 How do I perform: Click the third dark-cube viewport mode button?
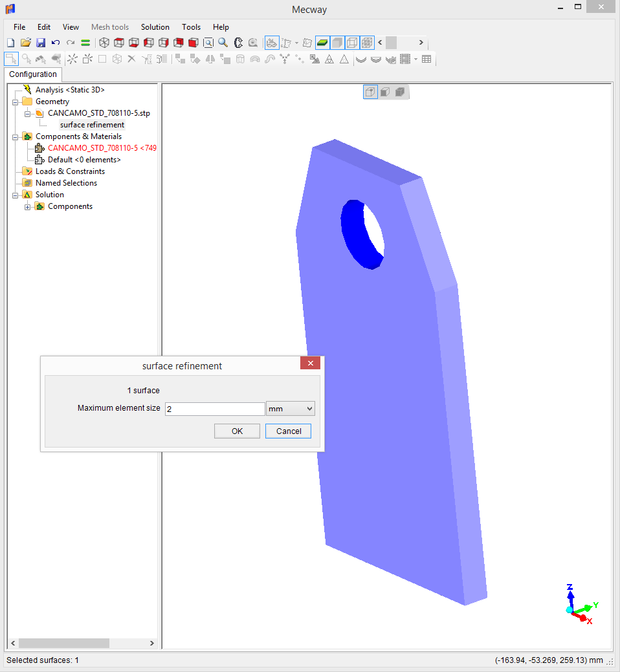(399, 92)
